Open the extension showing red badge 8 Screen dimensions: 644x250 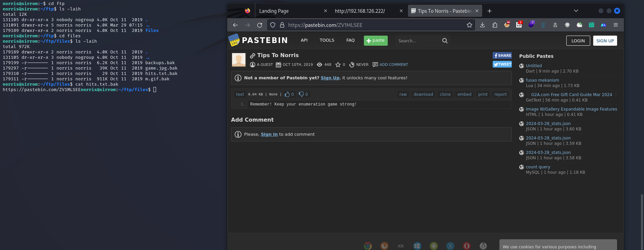point(519,25)
